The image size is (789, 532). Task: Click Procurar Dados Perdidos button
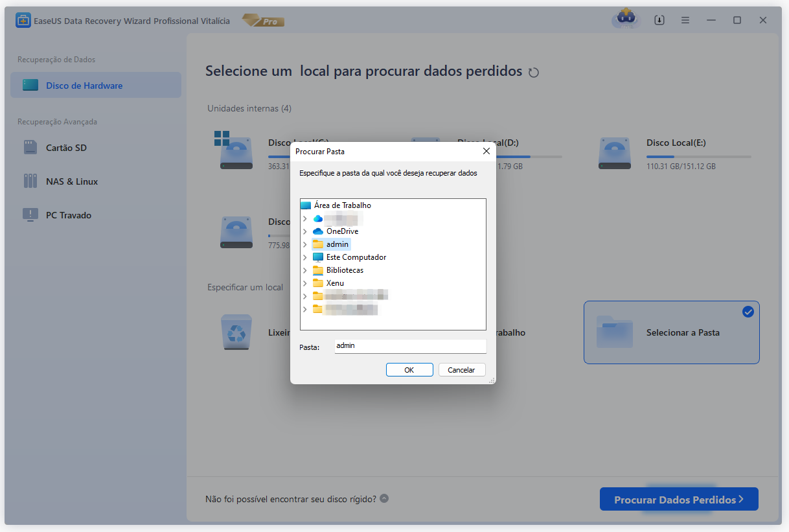click(x=679, y=500)
